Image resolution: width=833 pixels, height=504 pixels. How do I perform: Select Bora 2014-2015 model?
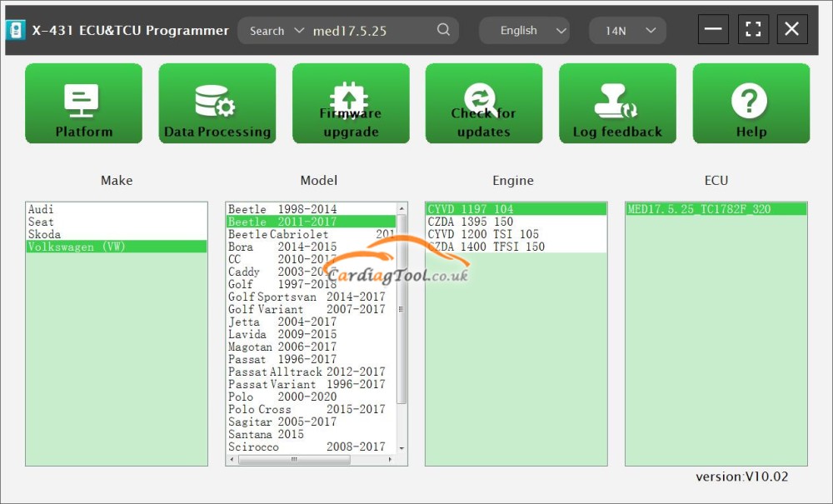pyautogui.click(x=312, y=247)
